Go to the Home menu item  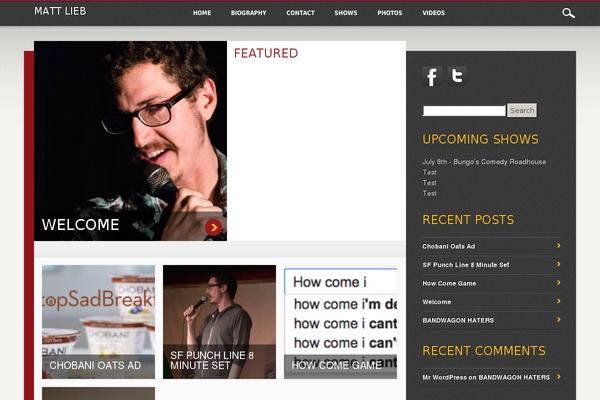[x=202, y=13]
